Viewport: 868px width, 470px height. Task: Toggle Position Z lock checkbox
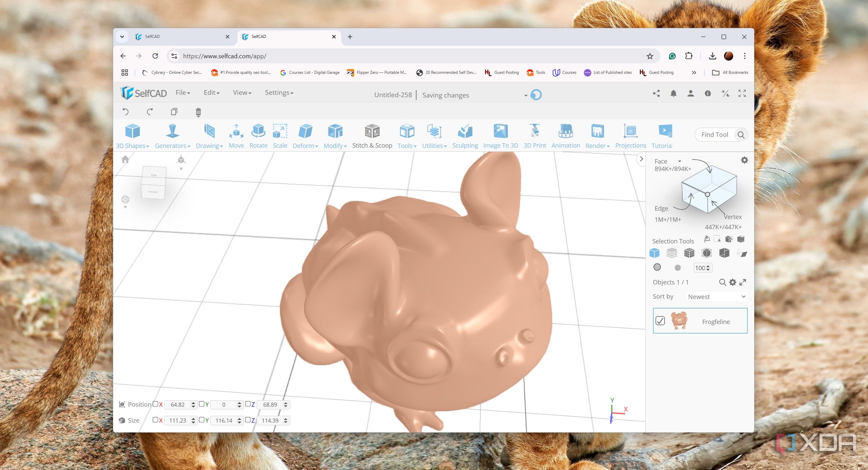pos(248,404)
